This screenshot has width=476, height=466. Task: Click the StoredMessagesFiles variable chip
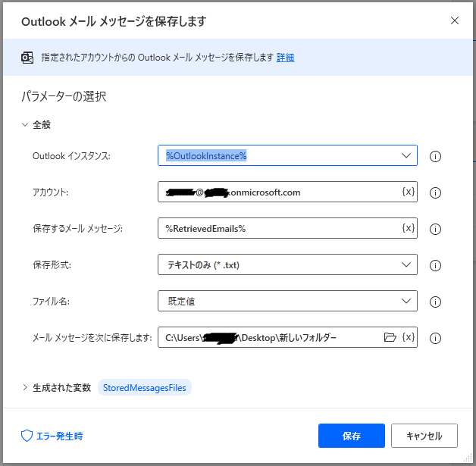(145, 387)
